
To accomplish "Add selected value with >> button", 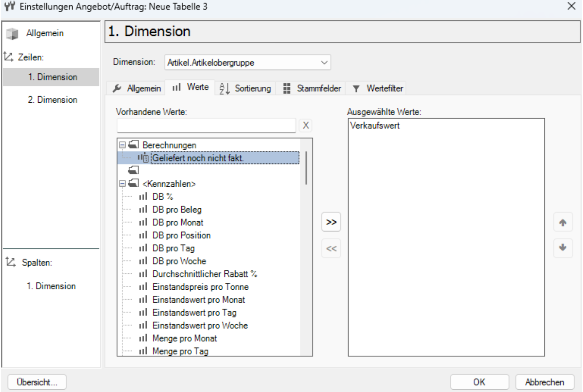I will click(331, 222).
